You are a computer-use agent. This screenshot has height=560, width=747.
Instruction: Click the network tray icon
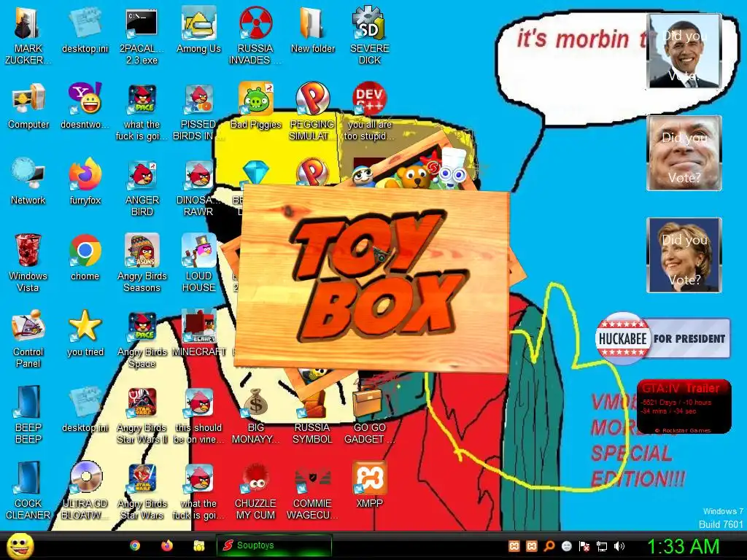click(602, 546)
